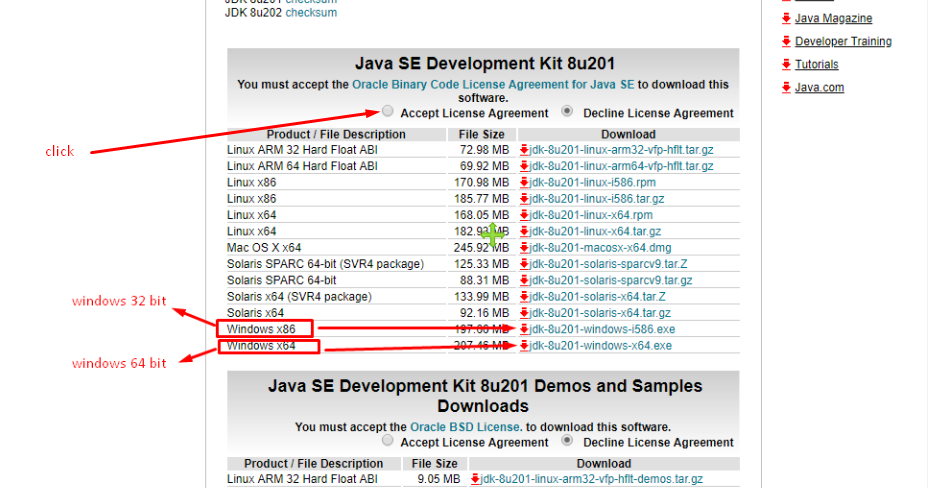Click Solaris SPARC 64-bit (SVR4 package) label
The width and height of the screenshot is (928, 488).
tap(326, 264)
